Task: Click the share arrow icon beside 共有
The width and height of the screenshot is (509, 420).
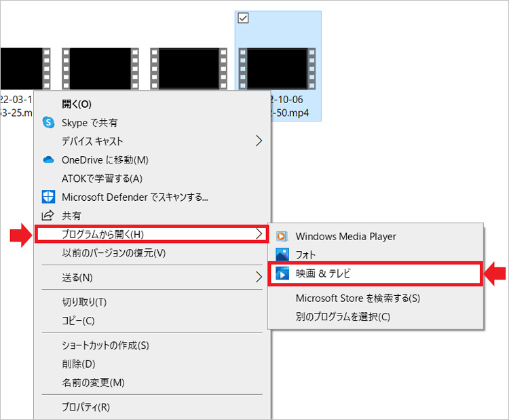Action: pos(48,215)
